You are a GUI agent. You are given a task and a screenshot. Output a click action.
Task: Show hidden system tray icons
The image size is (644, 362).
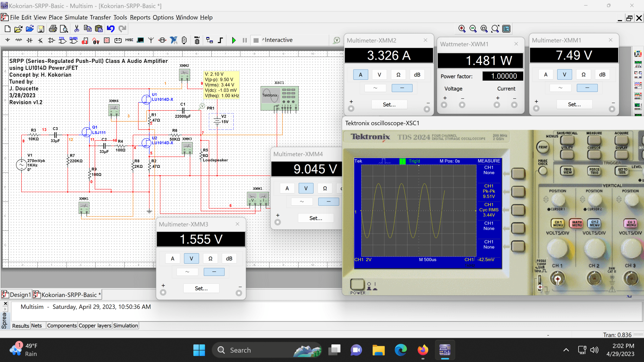coord(566,350)
